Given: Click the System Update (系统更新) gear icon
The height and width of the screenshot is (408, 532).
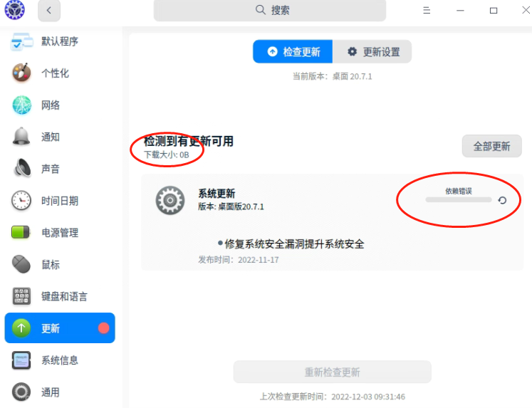Looking at the screenshot, I should pyautogui.click(x=170, y=200).
